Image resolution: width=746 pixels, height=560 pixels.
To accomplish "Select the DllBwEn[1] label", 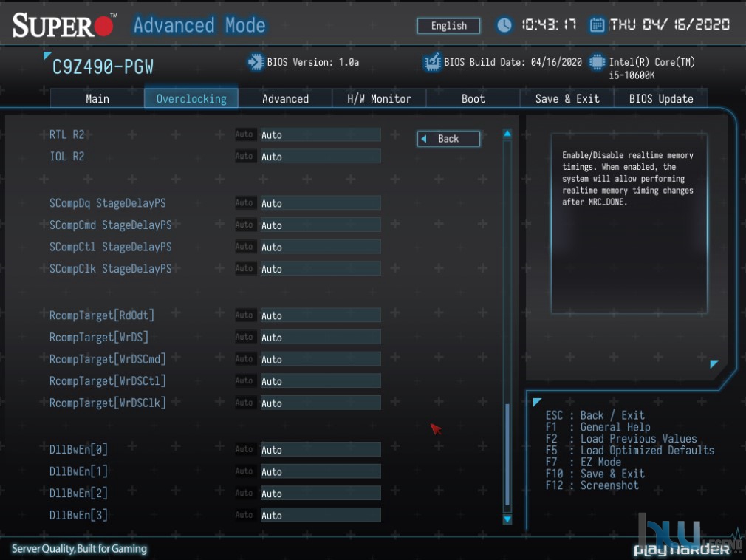I will (x=78, y=471).
